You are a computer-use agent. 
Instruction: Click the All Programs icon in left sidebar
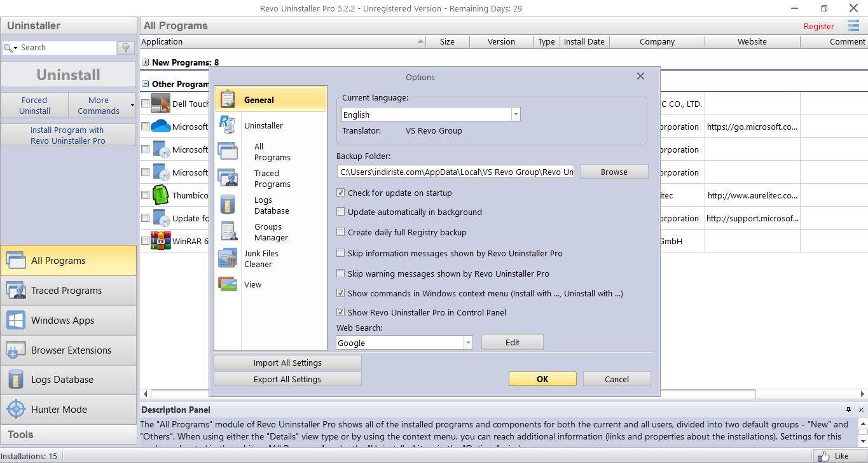[x=16, y=260]
